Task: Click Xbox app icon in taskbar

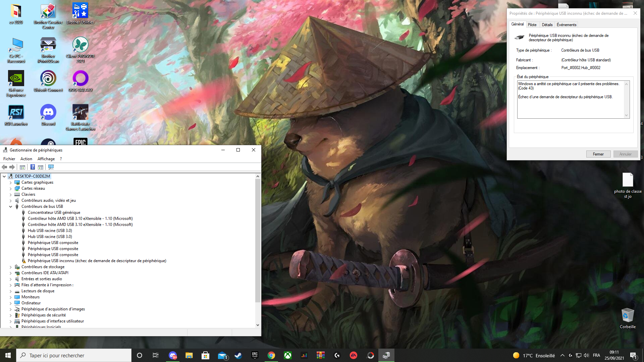Action: [x=288, y=355]
